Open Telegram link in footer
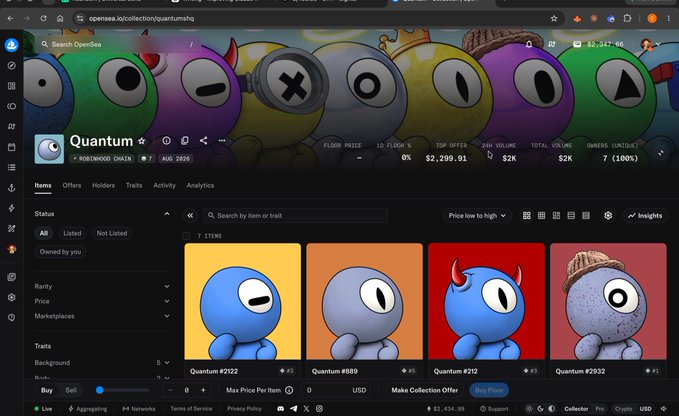The height and width of the screenshot is (416, 679). click(x=294, y=409)
